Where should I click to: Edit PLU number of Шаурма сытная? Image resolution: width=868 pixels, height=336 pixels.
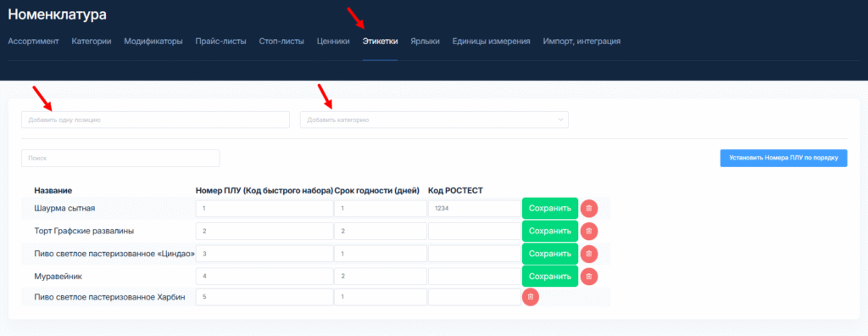(x=264, y=209)
